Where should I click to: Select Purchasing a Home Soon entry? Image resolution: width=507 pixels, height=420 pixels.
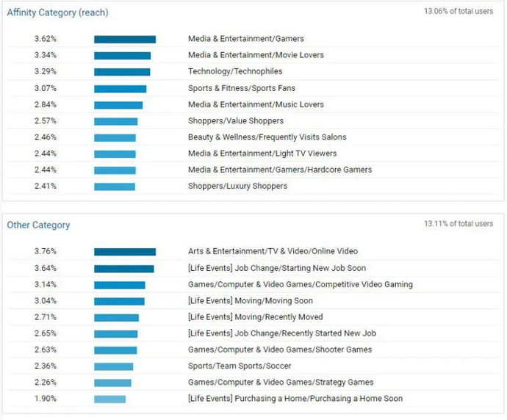tap(295, 399)
